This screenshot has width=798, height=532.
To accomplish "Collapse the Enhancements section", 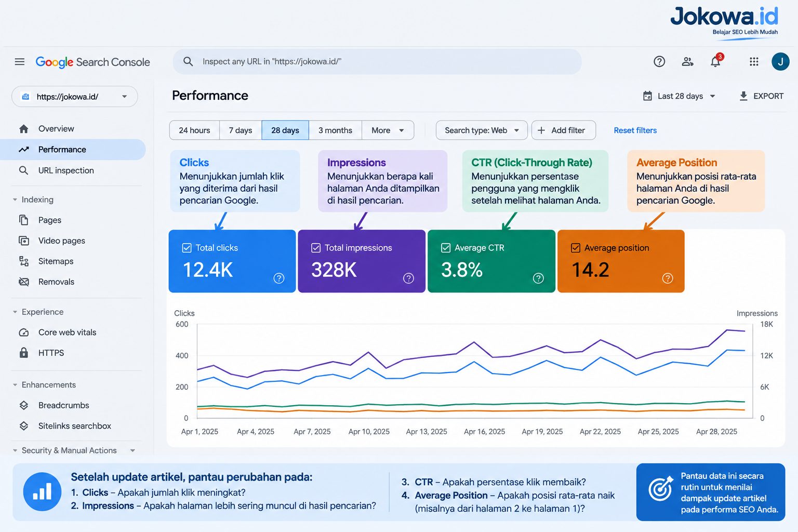I will pyautogui.click(x=15, y=385).
